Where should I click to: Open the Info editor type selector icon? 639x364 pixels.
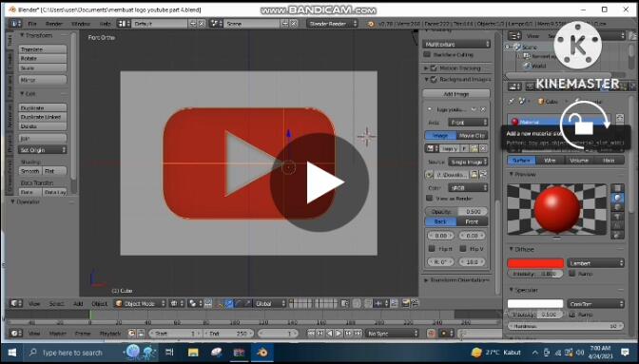16,24
